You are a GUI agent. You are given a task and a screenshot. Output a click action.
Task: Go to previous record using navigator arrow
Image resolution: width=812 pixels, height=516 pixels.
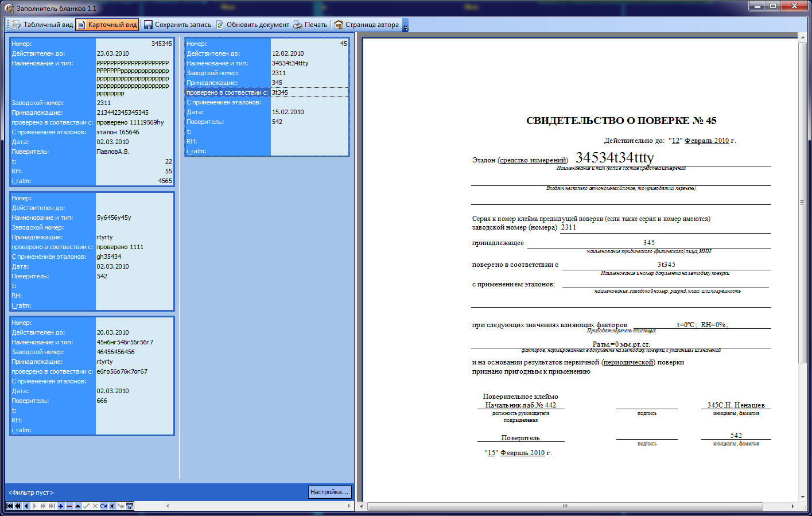[26, 506]
